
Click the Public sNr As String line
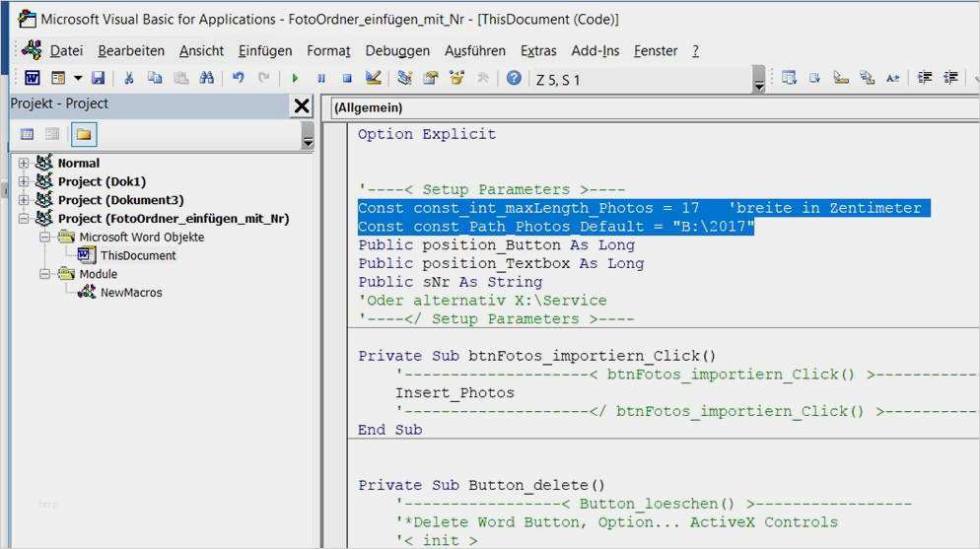click(450, 282)
